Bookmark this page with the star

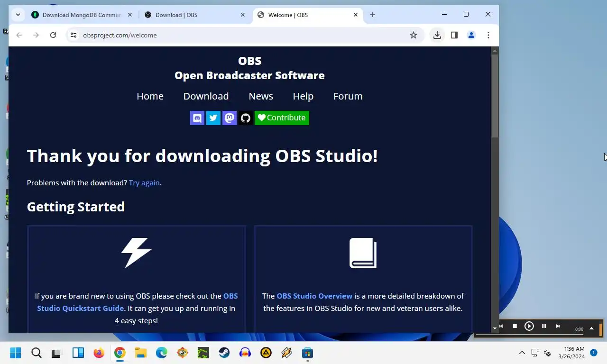[414, 35]
